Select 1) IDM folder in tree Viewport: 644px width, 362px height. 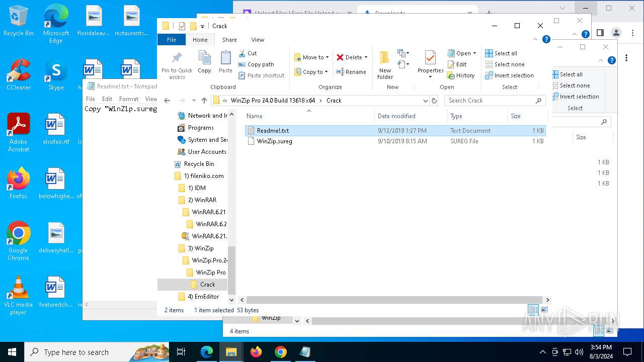click(x=192, y=188)
